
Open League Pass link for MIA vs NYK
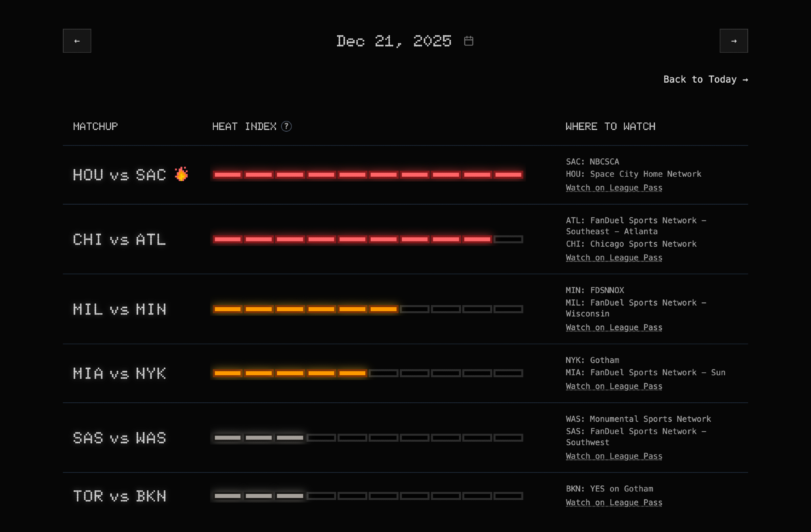(614, 386)
